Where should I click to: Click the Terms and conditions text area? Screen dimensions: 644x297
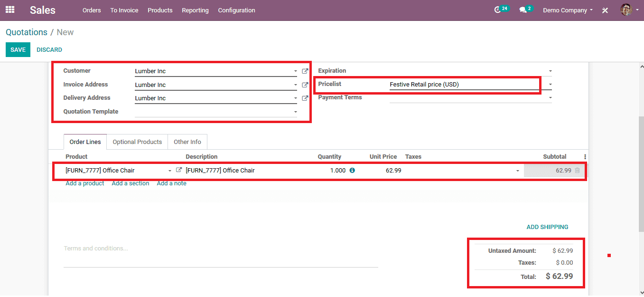[x=221, y=255]
